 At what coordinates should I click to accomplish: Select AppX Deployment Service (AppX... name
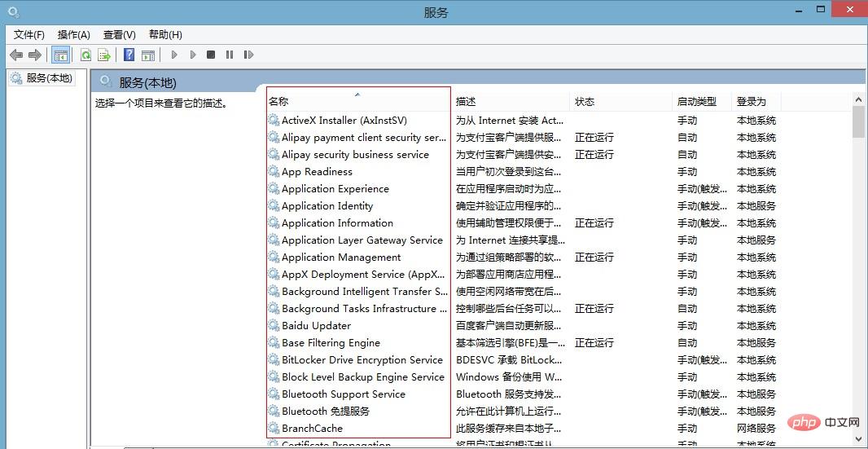coord(364,275)
